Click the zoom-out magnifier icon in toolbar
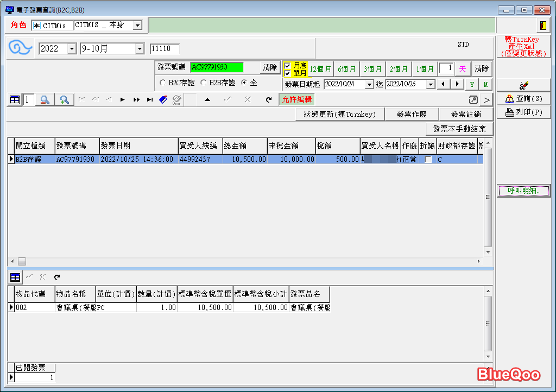Screen dimensions: 556x392 45,99
